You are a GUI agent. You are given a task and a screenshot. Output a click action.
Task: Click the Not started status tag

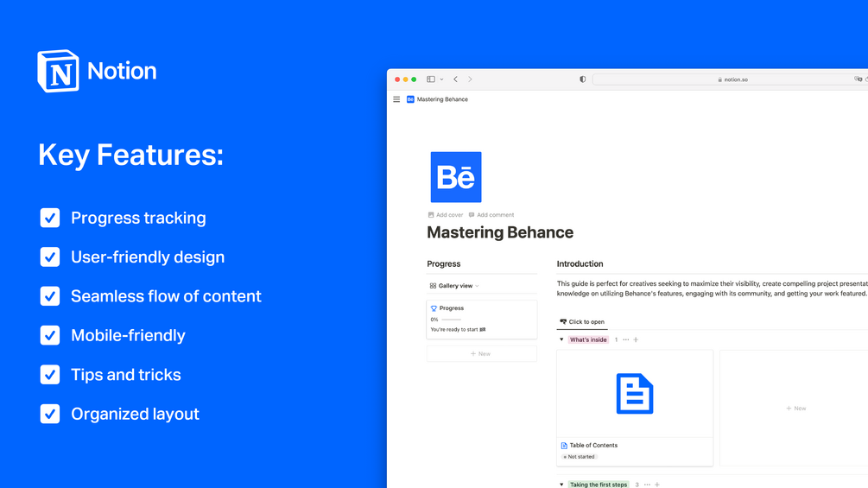click(x=579, y=457)
